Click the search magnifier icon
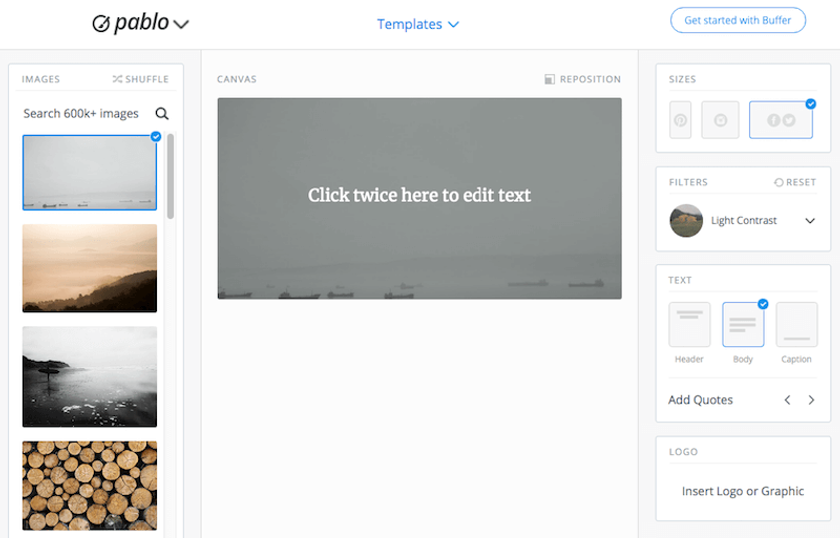Screen dimensions: 840x538 [162, 114]
